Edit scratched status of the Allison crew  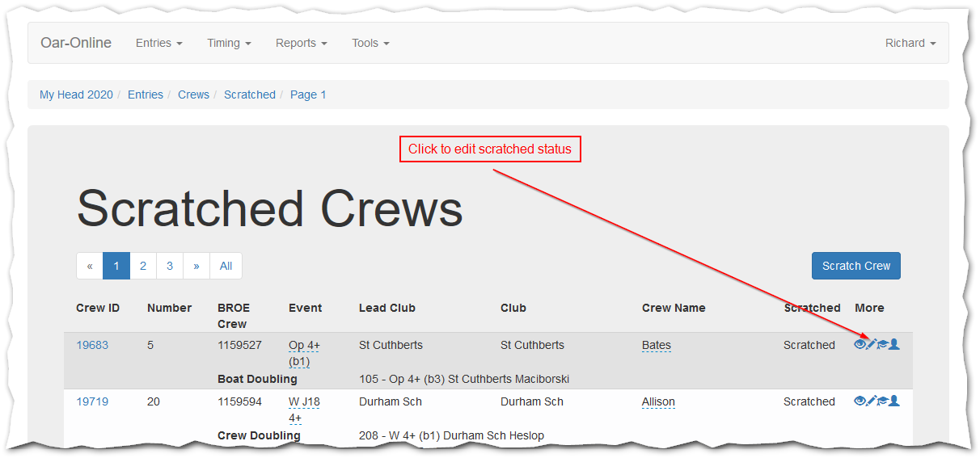pyautogui.click(x=871, y=401)
